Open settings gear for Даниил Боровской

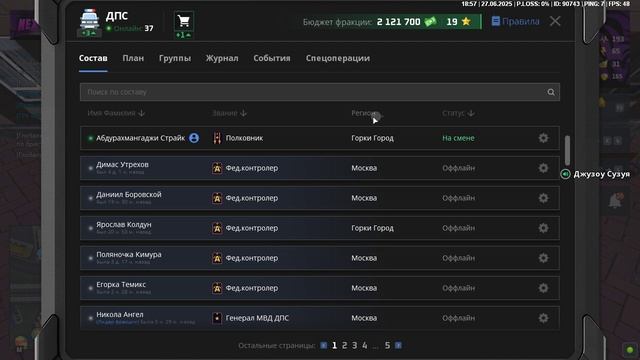click(543, 198)
